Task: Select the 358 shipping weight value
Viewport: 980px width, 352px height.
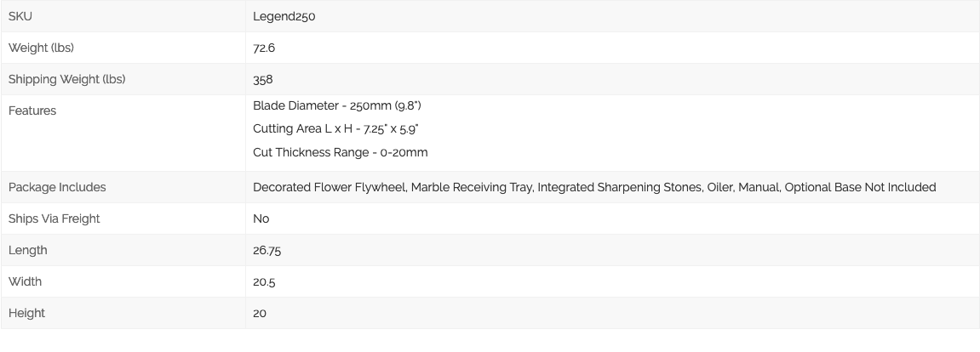Action: 262,79
